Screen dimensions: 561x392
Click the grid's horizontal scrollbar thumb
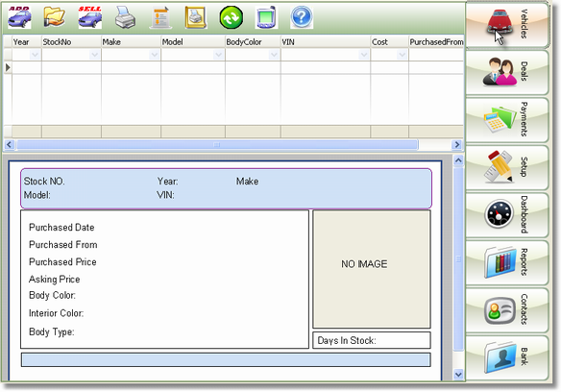tap(217, 145)
